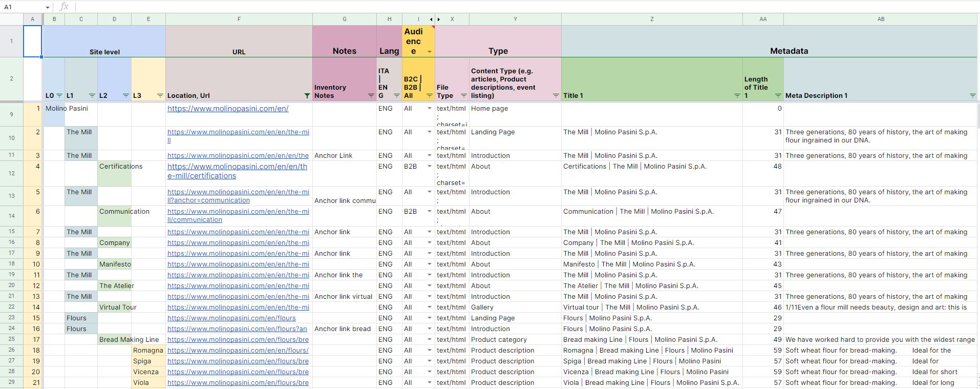
Task: Select the Molino Pasini L0 cell
Action: tap(54, 115)
